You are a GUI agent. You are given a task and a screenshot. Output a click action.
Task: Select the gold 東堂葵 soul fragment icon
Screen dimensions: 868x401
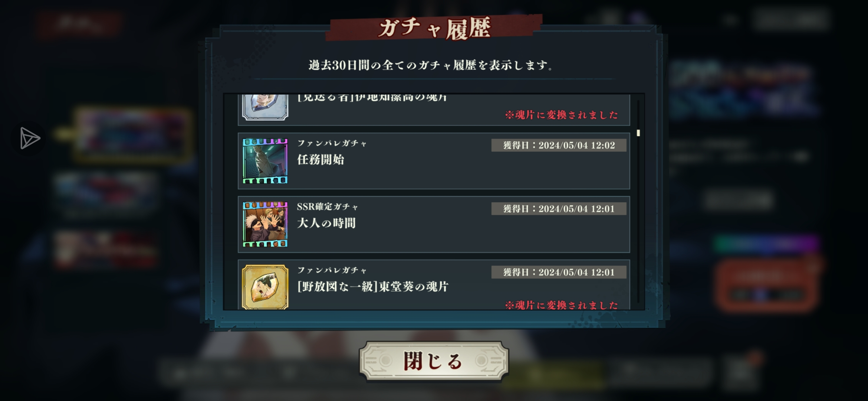tap(265, 287)
